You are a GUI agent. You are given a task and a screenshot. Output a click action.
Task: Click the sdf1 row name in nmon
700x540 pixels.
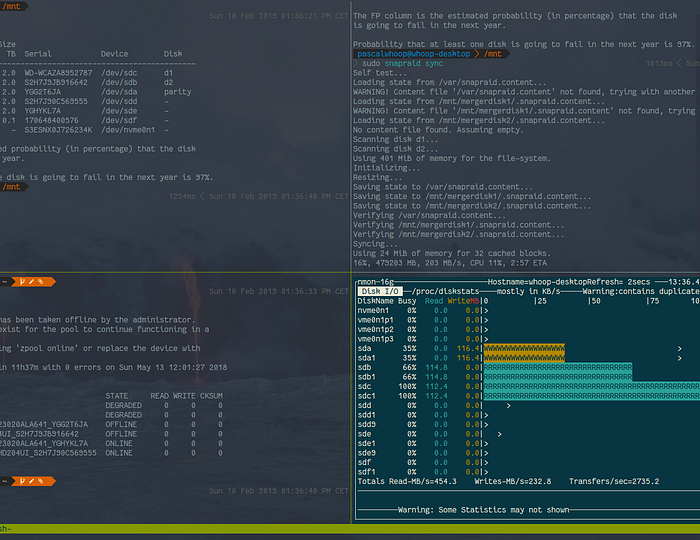coord(367,472)
